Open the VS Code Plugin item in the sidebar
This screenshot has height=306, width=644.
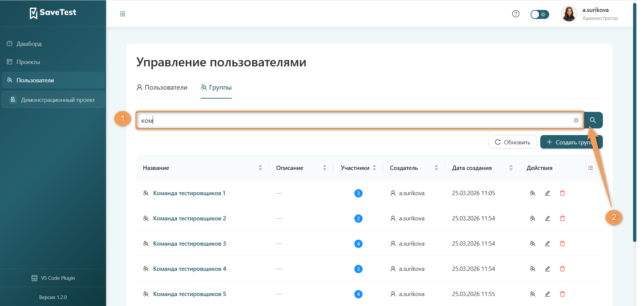[x=53, y=278]
